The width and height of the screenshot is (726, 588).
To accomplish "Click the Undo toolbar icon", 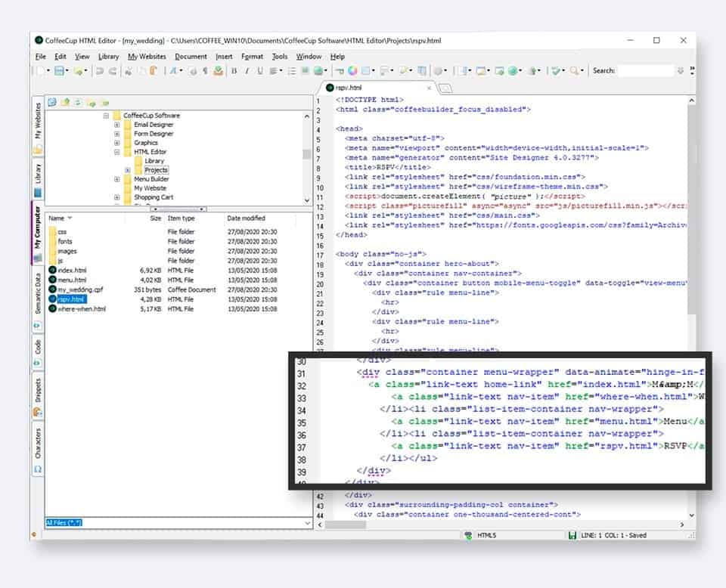I will pos(100,72).
